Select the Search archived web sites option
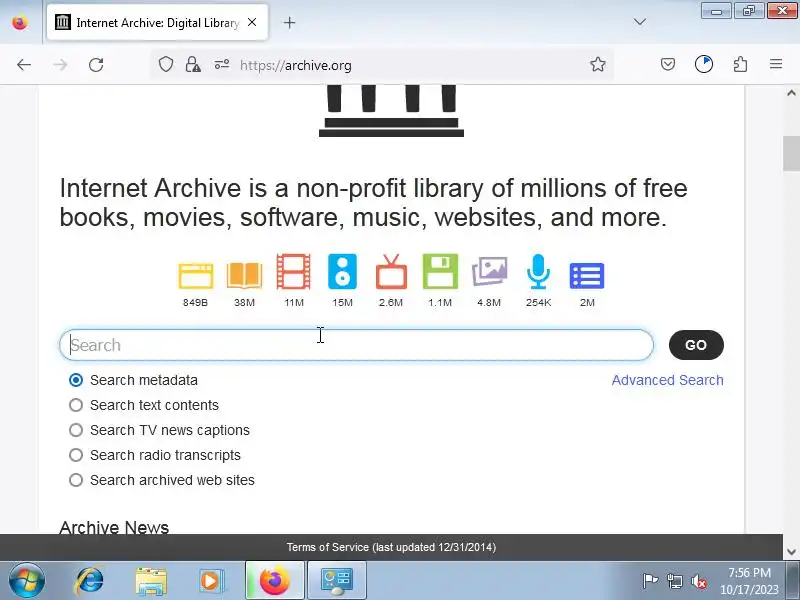This screenshot has width=800, height=600. [76, 480]
